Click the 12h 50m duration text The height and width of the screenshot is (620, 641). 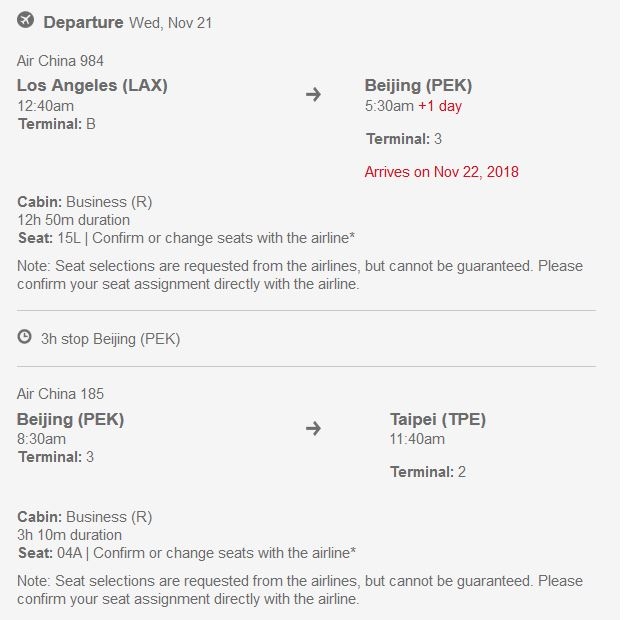pyautogui.click(x=74, y=220)
